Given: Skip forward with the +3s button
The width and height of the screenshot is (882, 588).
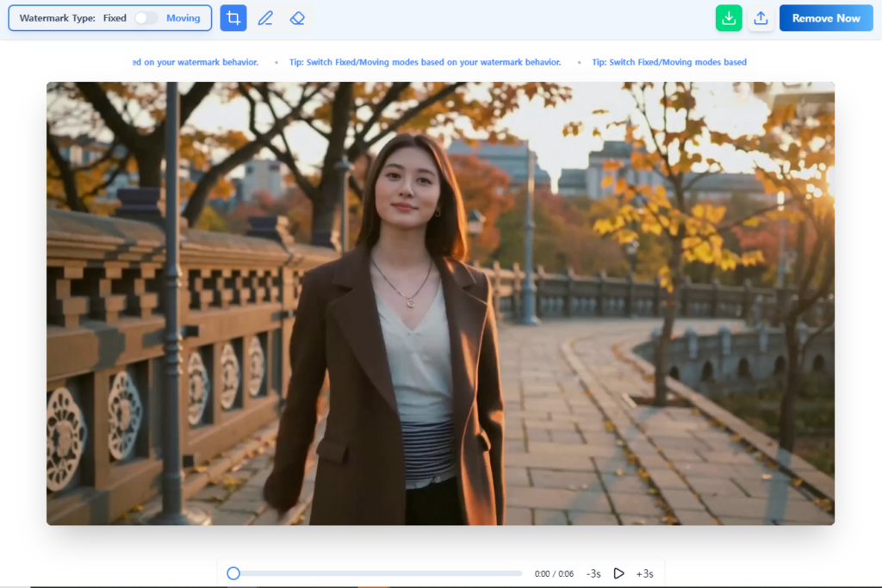Looking at the screenshot, I should [644, 573].
